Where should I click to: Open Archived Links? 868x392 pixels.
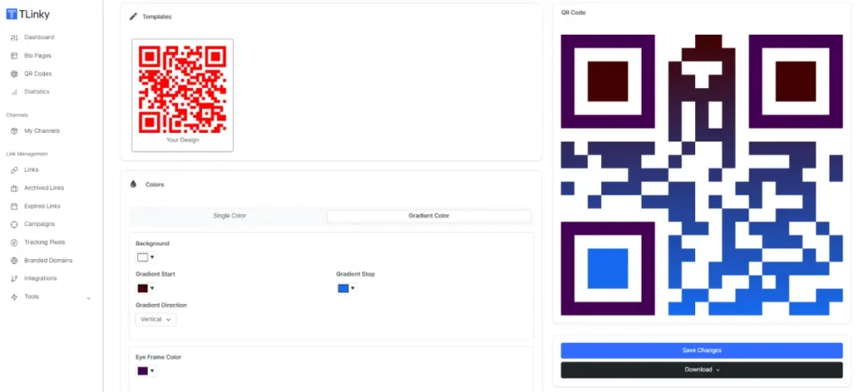pos(44,189)
